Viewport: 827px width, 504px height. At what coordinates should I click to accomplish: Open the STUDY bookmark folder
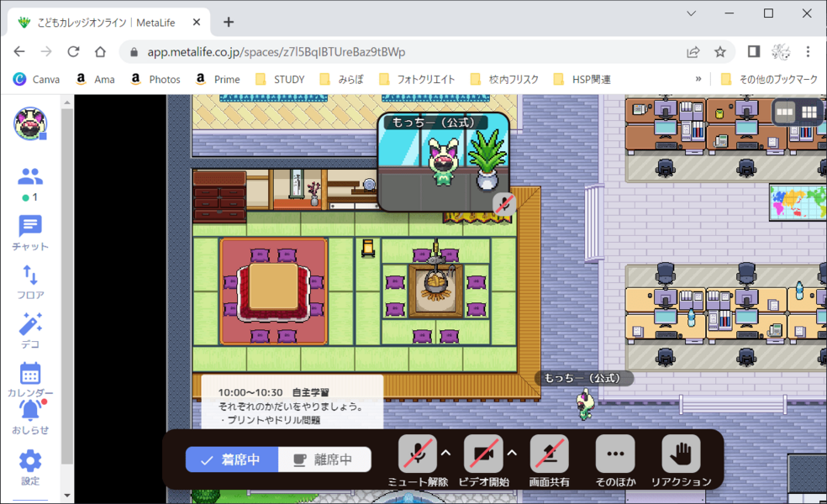coord(281,79)
